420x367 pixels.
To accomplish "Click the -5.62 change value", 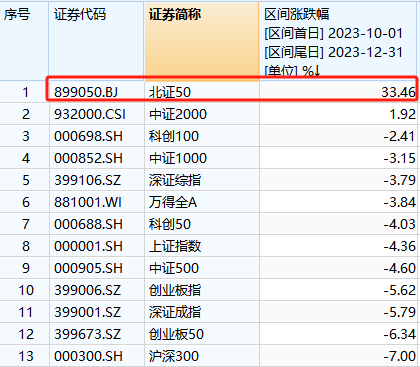I will coord(399,290).
